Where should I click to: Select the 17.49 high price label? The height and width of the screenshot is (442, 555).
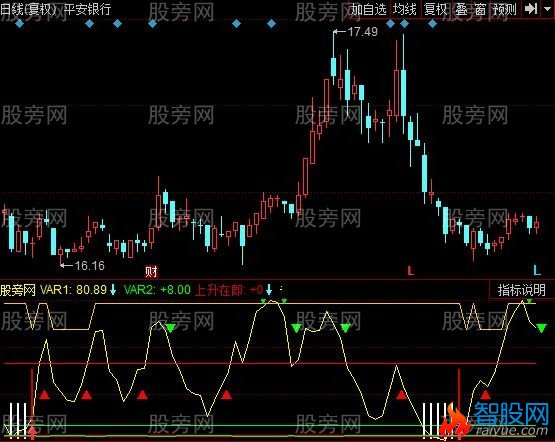pyautogui.click(x=363, y=32)
